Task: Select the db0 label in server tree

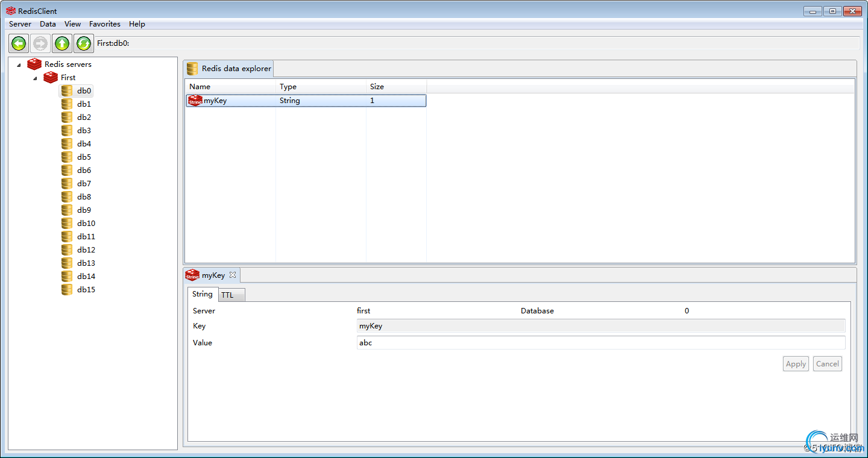Action: (84, 91)
